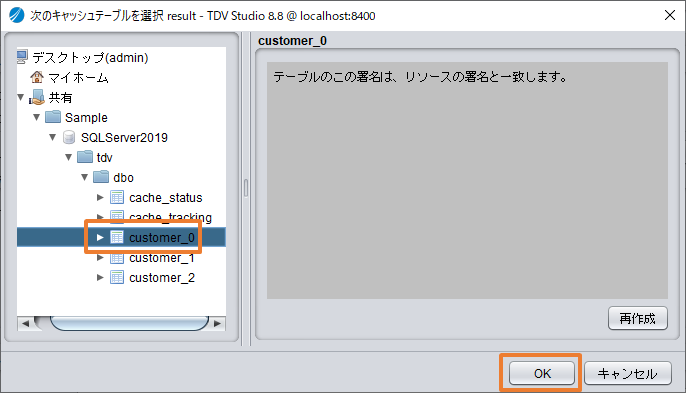Collapse the 共有 tree node

tap(21, 97)
